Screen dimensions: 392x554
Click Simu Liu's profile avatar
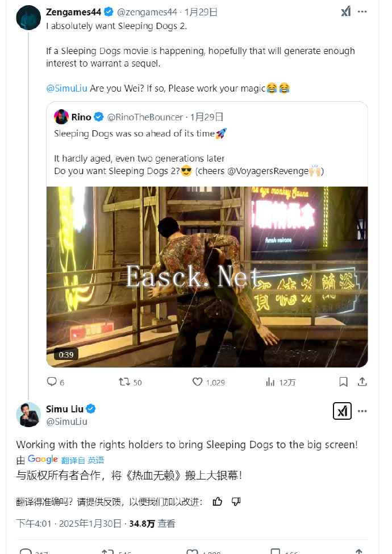28,414
